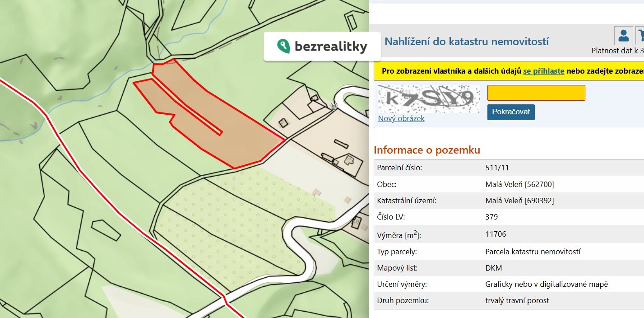Click the antenna tower icon on map
The height and width of the screenshot is (318, 644).
click(x=334, y=107)
